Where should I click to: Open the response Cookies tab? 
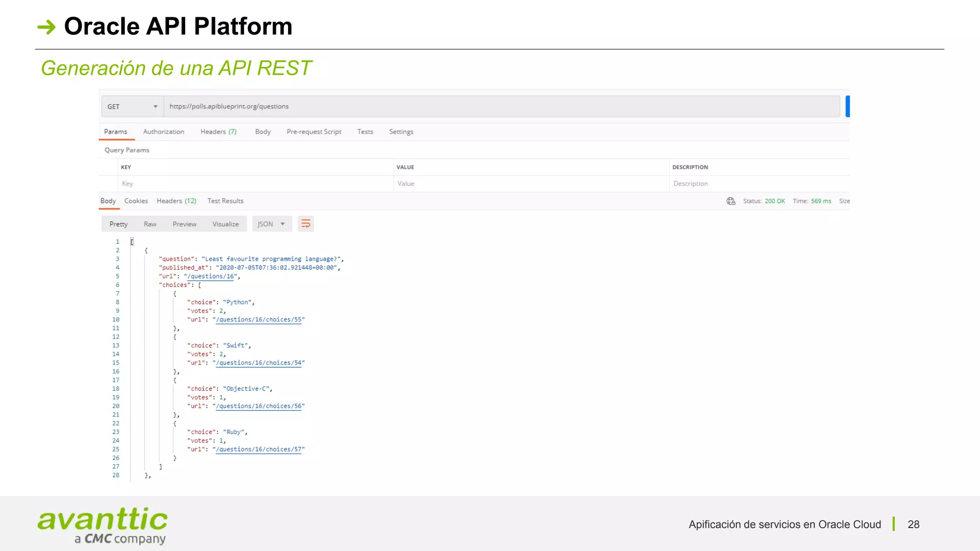click(136, 201)
